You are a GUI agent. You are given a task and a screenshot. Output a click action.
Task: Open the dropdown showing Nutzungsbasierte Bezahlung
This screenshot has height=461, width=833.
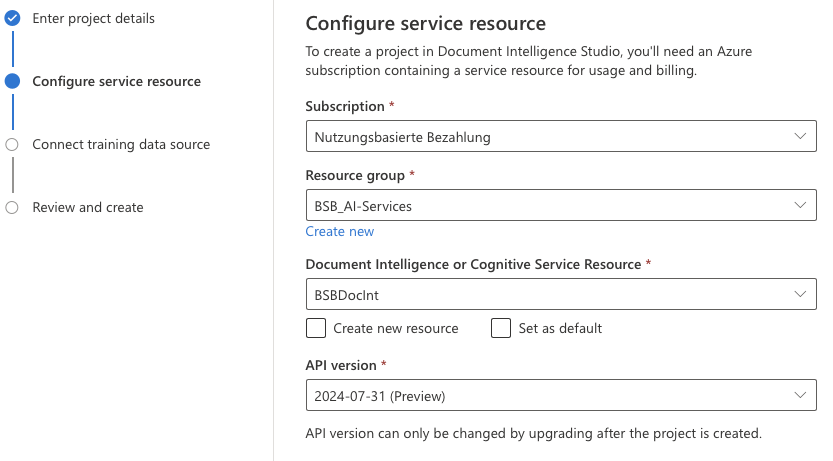[x=550, y=137]
